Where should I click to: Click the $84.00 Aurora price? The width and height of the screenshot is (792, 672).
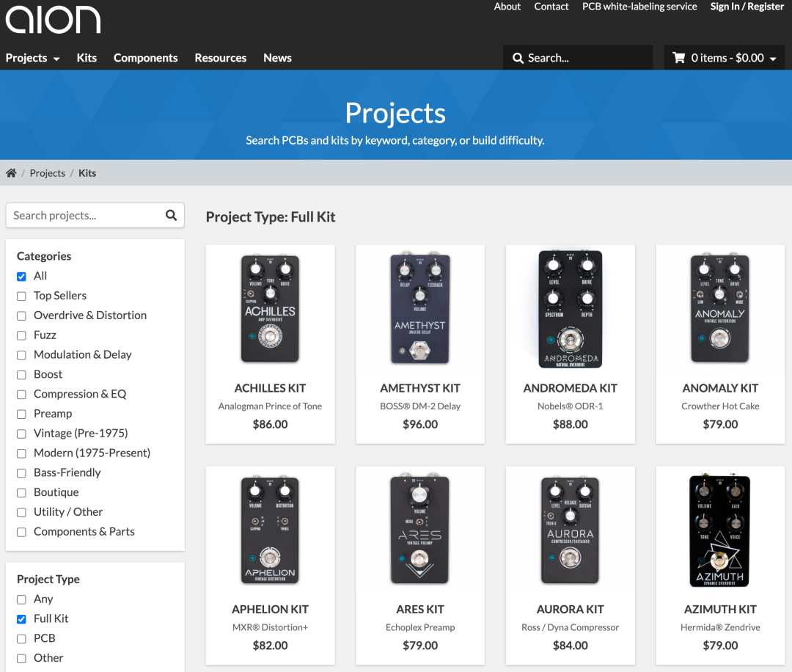point(571,646)
